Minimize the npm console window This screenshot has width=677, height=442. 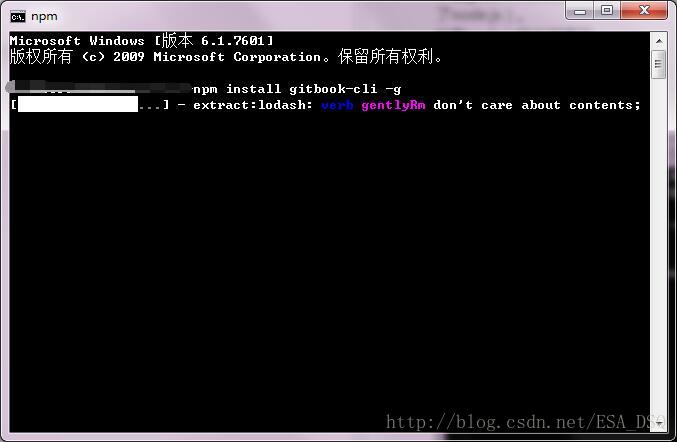click(x=580, y=11)
